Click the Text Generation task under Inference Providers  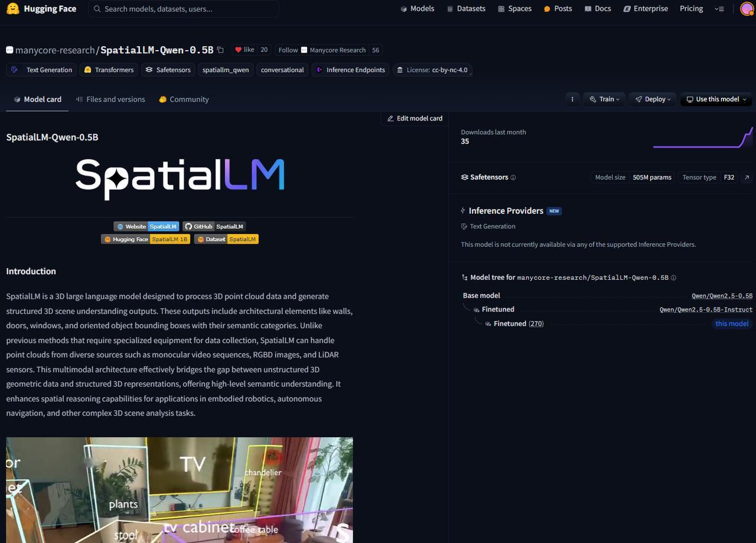coord(488,227)
